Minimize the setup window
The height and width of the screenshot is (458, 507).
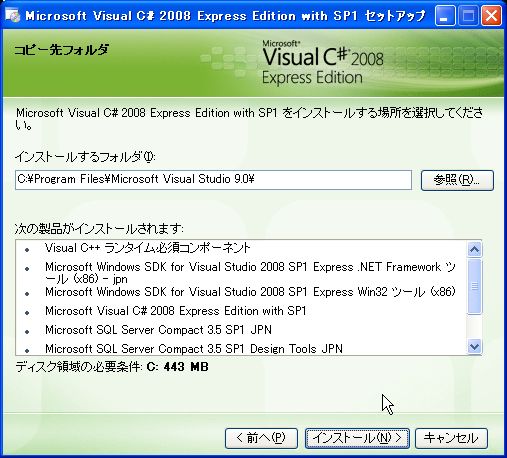[x=445, y=16]
